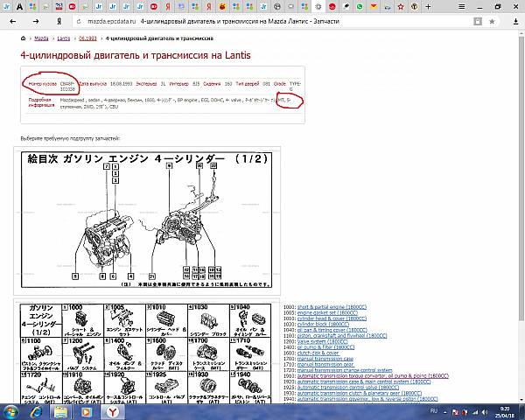This screenshot has width=525, height=420.
Task: Open manual transmission case link
Action: coord(325,359)
